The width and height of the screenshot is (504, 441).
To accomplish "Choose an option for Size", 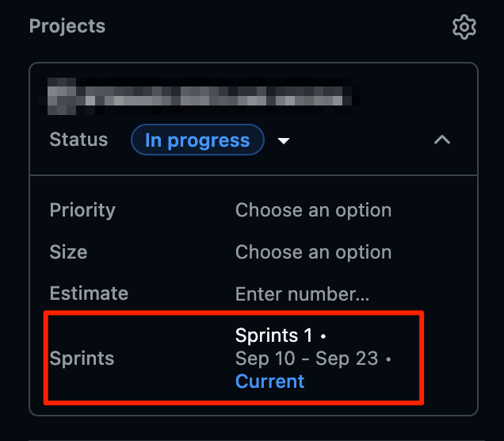I will pyautogui.click(x=313, y=252).
